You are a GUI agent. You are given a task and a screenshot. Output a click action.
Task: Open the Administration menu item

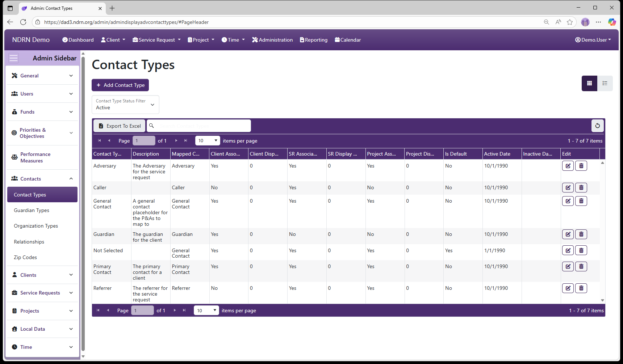click(272, 40)
